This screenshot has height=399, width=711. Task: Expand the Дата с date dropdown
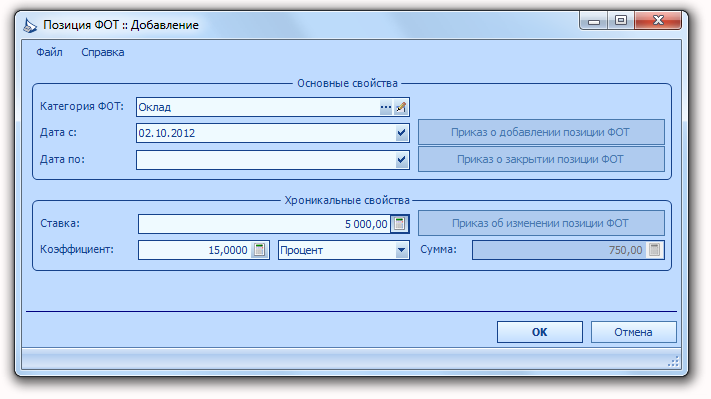[401, 133]
